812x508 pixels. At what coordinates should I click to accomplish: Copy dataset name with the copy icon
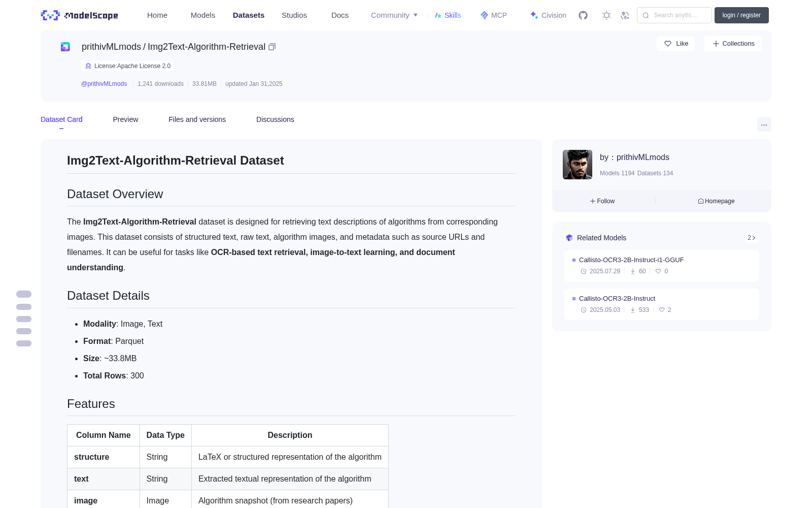click(272, 47)
